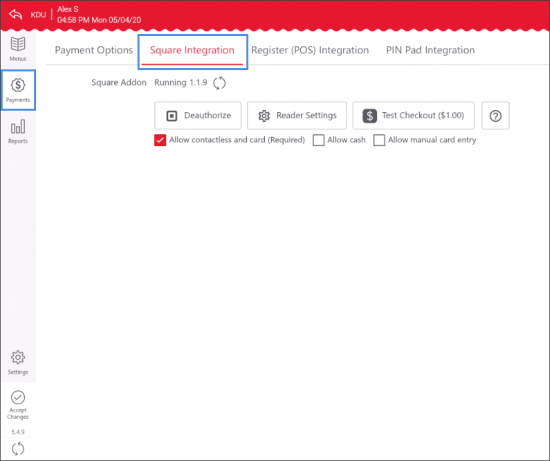
Task: Click Accept Changes checkmark icon
Action: tap(18, 397)
